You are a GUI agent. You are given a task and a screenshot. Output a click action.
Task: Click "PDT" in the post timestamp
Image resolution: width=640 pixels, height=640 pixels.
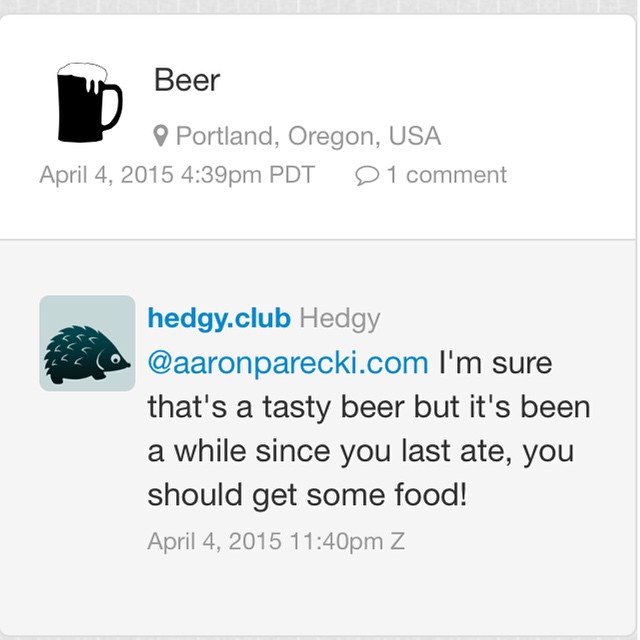[292, 175]
